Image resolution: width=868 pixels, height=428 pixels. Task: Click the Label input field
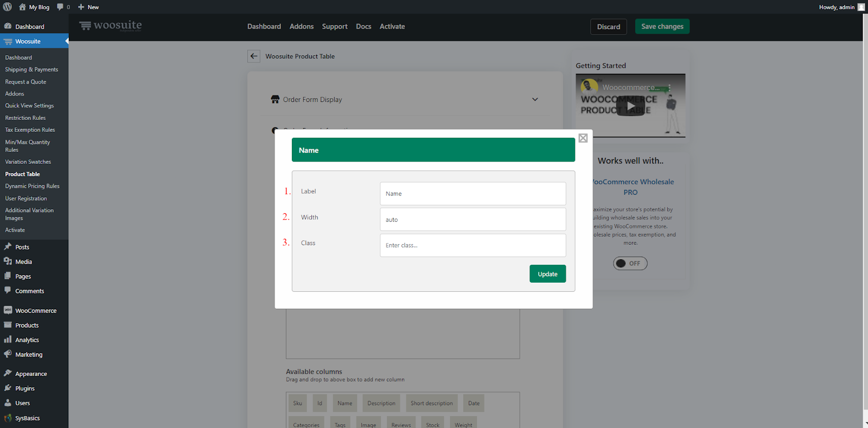pyautogui.click(x=473, y=194)
